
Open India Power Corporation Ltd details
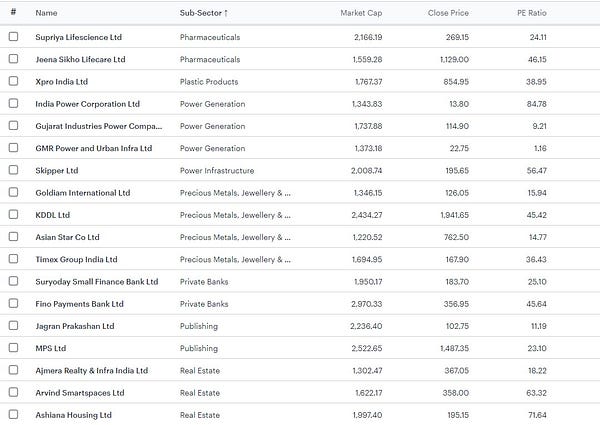pos(87,104)
